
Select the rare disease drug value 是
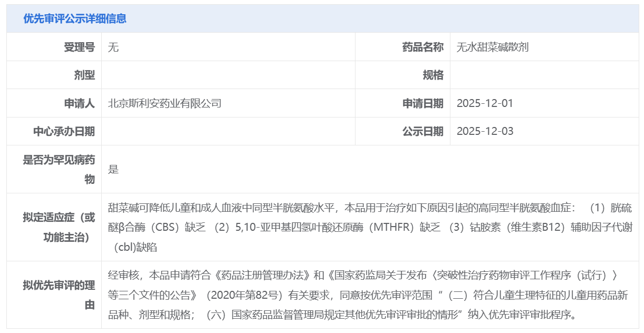point(113,169)
